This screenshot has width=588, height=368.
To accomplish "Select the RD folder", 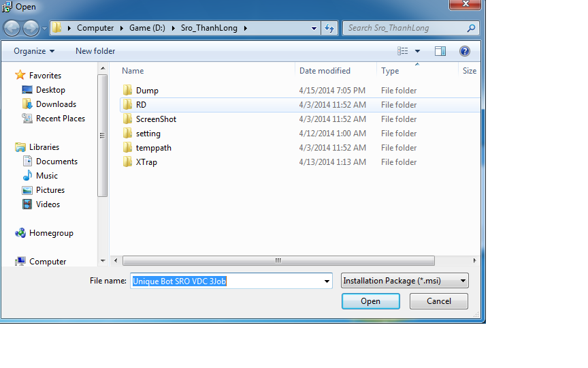I will coord(300,105).
